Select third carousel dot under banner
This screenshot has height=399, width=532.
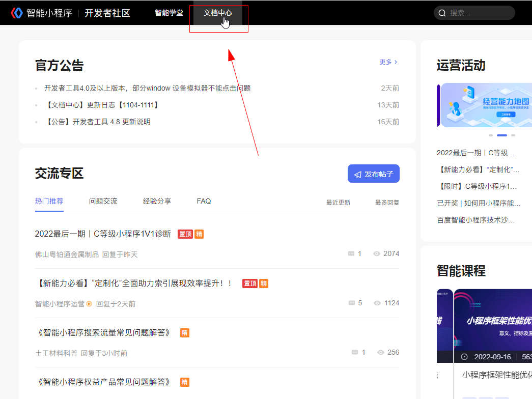[513, 135]
